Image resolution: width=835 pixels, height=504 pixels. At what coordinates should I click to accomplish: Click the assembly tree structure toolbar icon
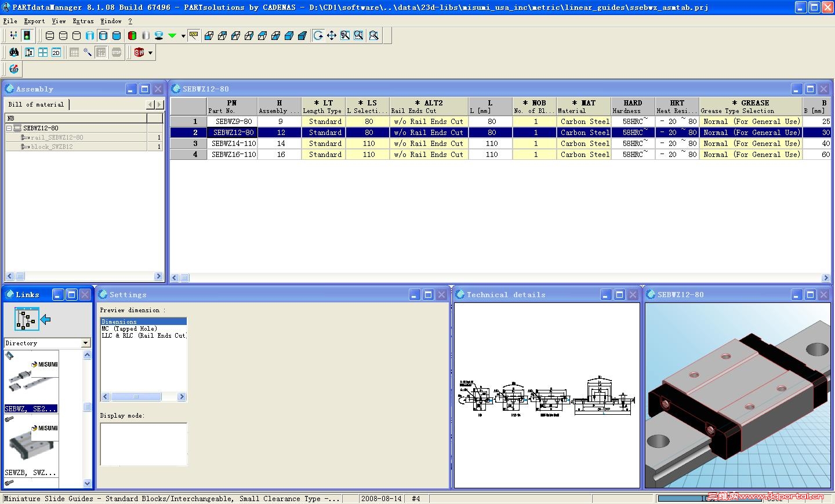point(30,52)
